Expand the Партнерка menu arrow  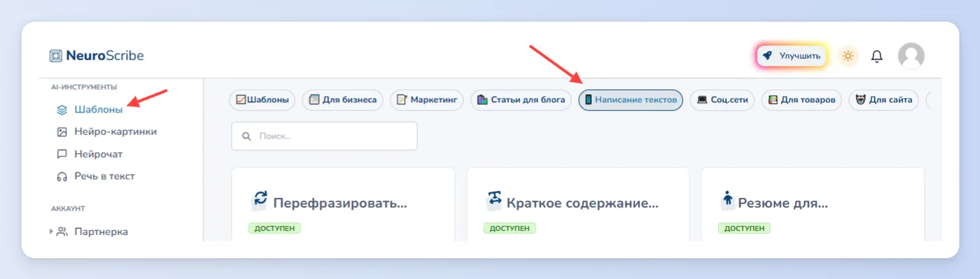[51, 231]
